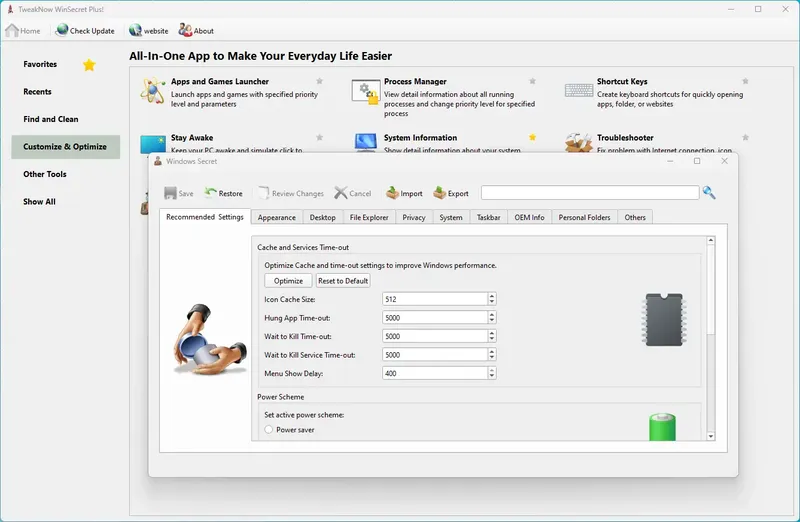Increase Wait to Kill Time-out spinner
Screen dimensions: 800x522
492,333
